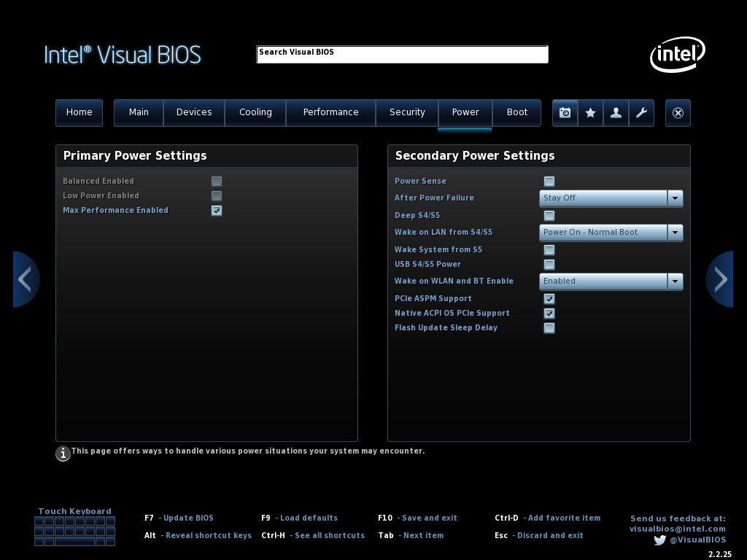Open the wrench tools icon
This screenshot has height=560, width=747.
click(641, 113)
